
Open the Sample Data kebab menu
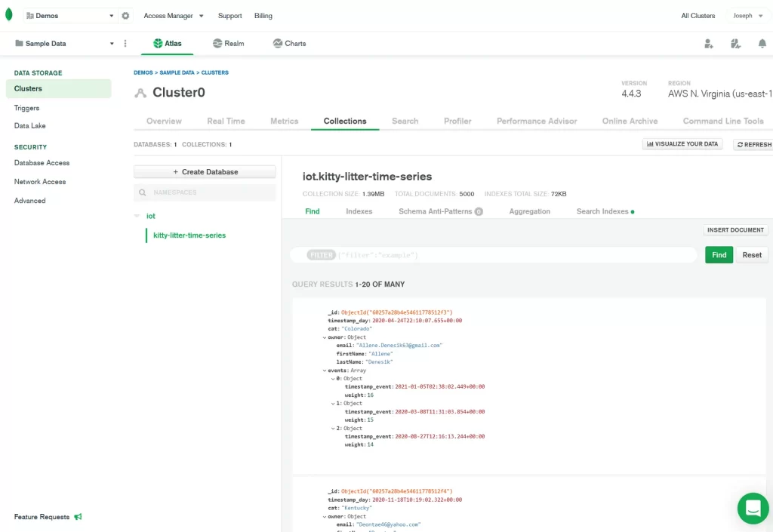click(x=125, y=44)
